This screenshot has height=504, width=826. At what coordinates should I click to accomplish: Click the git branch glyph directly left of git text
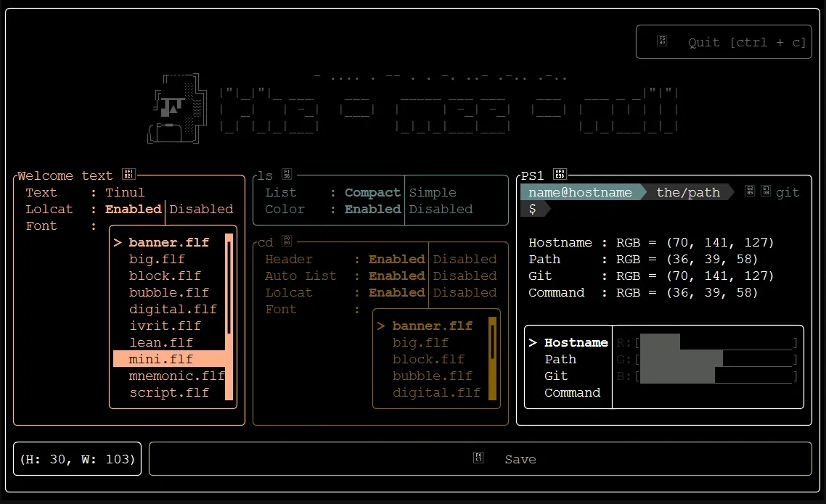[x=765, y=192]
